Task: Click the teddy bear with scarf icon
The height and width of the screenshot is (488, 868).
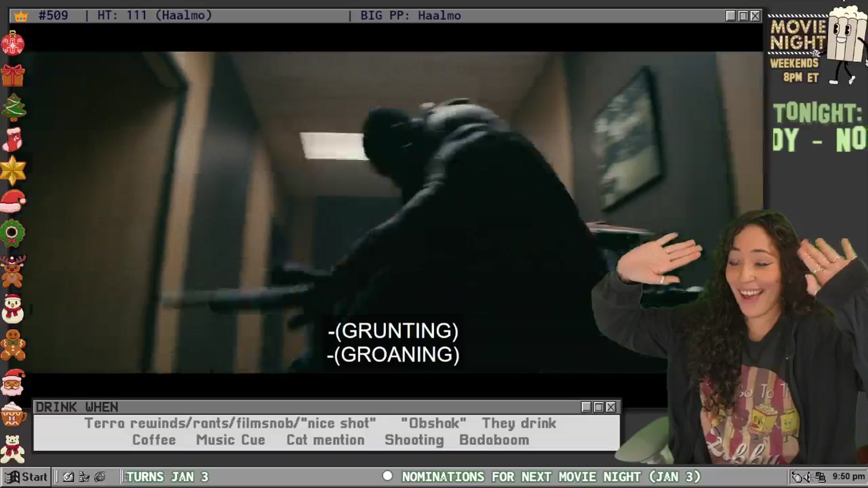Action: pyautogui.click(x=13, y=449)
